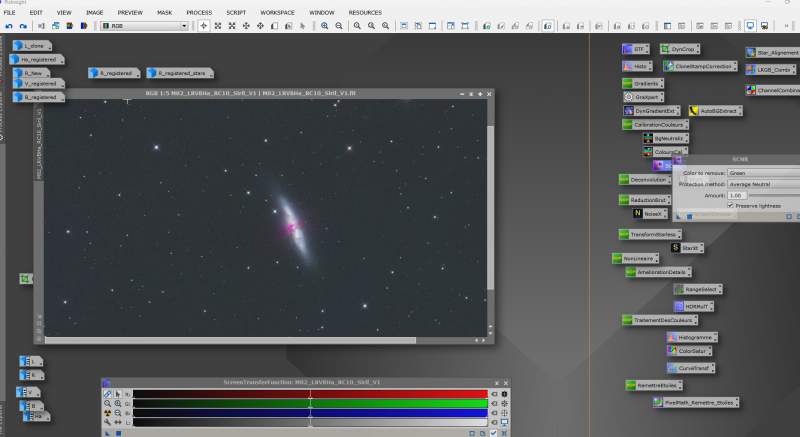Open the PROCESS menu
The height and width of the screenshot is (437, 800).
(x=199, y=12)
